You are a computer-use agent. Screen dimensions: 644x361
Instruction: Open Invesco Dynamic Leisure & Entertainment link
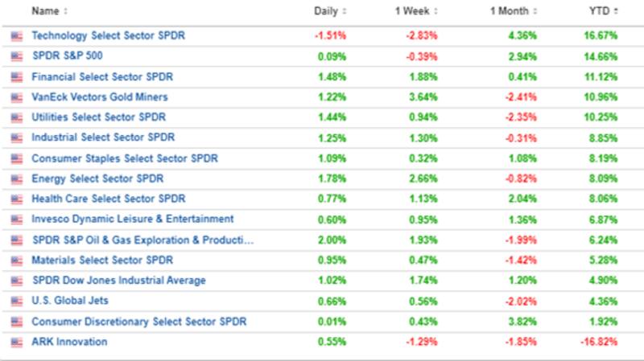click(x=133, y=219)
